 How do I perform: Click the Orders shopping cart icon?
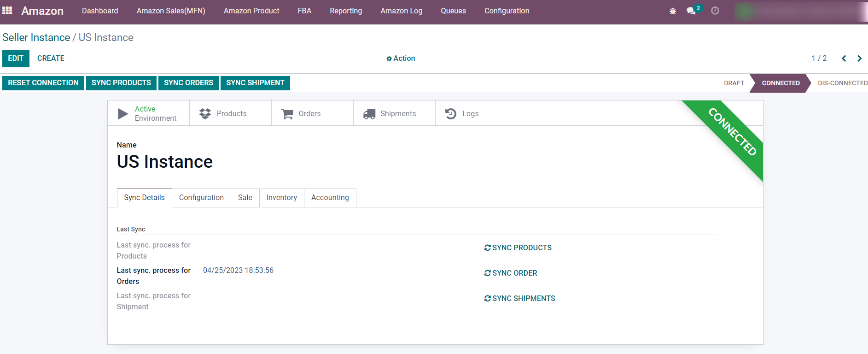287,113
